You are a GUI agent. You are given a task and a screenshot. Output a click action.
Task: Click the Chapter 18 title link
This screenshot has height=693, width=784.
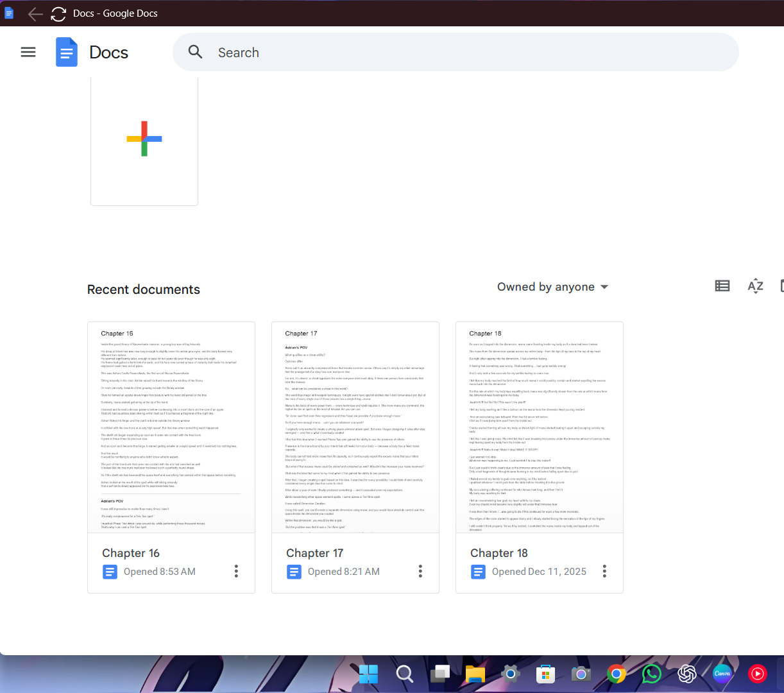(x=499, y=553)
